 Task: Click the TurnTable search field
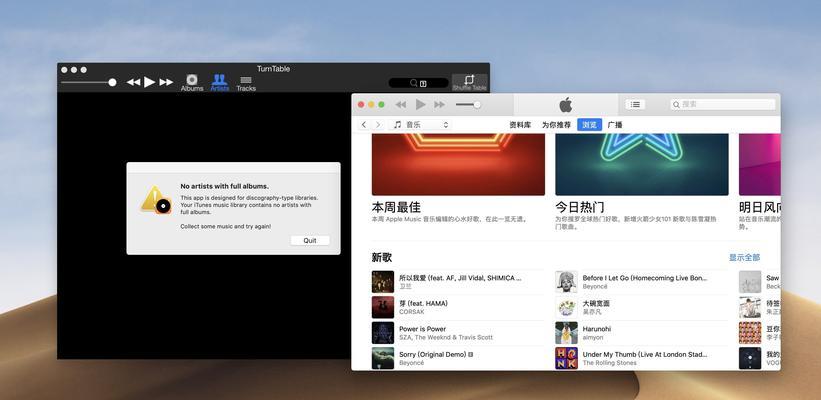coord(418,83)
